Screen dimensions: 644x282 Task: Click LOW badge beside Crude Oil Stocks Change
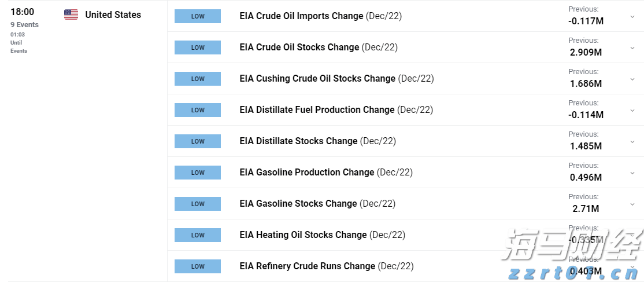pos(198,47)
